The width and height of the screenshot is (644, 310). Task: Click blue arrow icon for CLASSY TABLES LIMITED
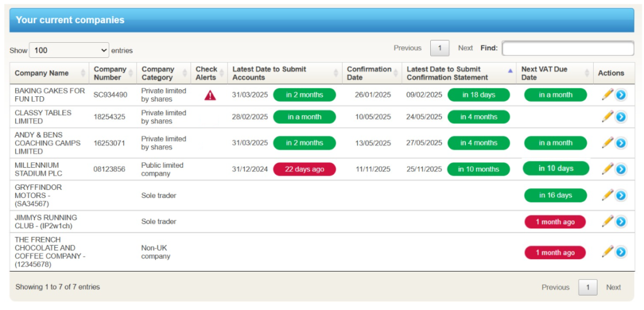(x=621, y=117)
